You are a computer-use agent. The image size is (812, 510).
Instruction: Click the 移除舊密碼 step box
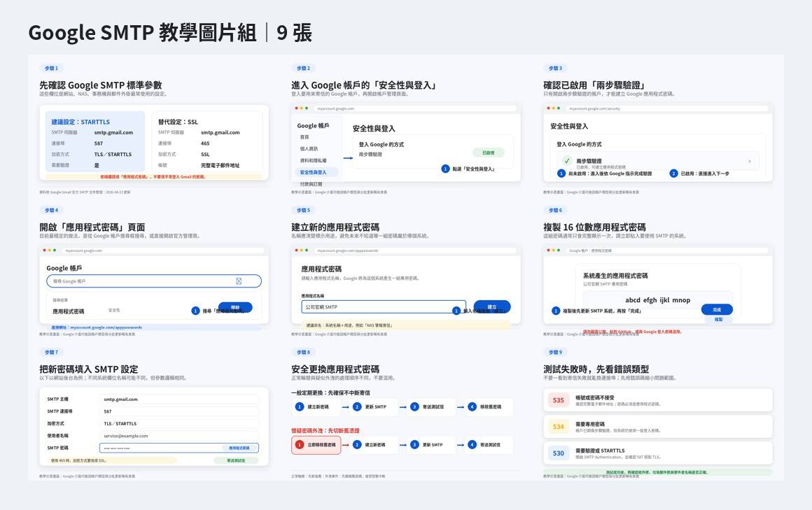(489, 407)
